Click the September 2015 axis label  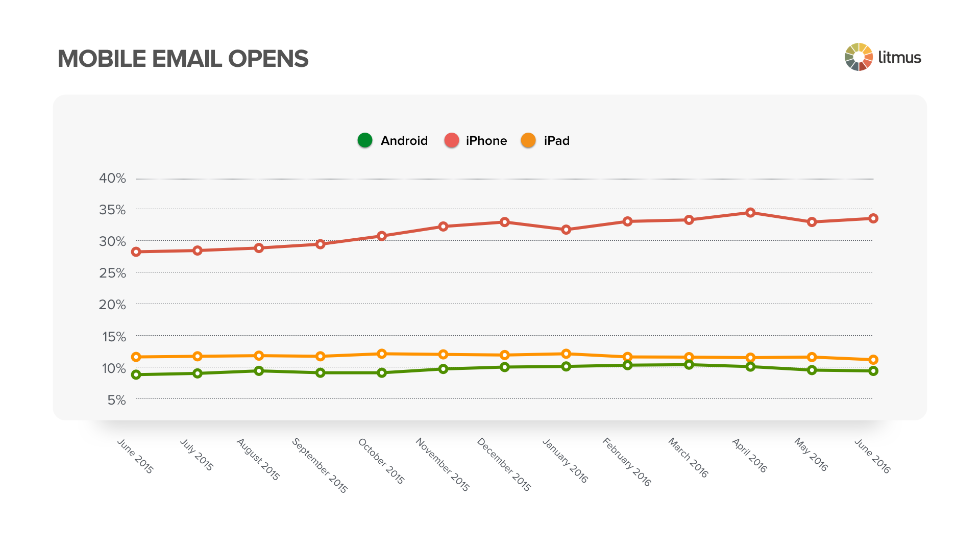coord(320,465)
